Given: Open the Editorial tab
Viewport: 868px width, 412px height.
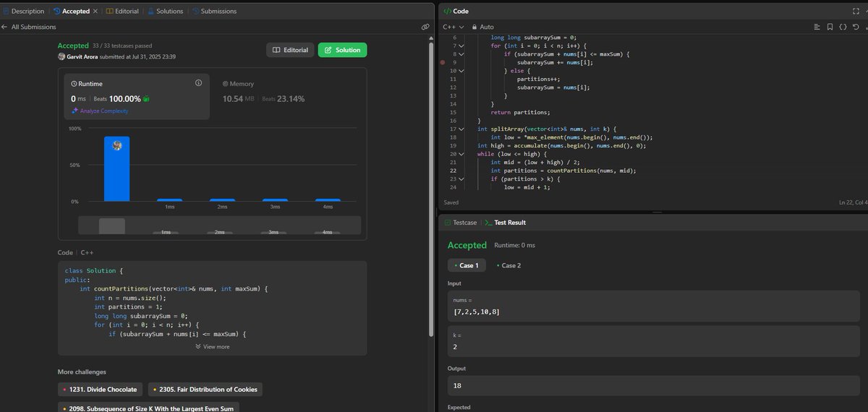Looking at the screenshot, I should (122, 12).
